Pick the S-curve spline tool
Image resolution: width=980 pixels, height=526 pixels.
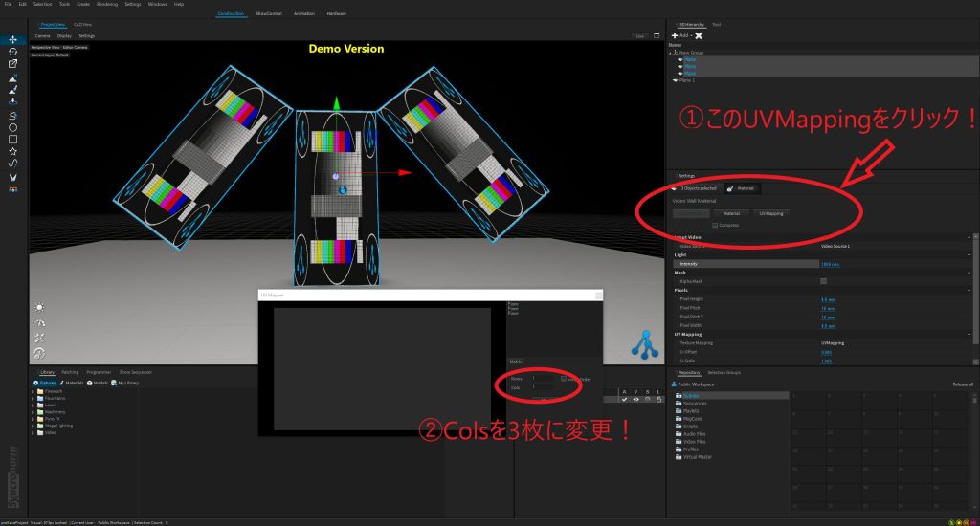(12, 163)
